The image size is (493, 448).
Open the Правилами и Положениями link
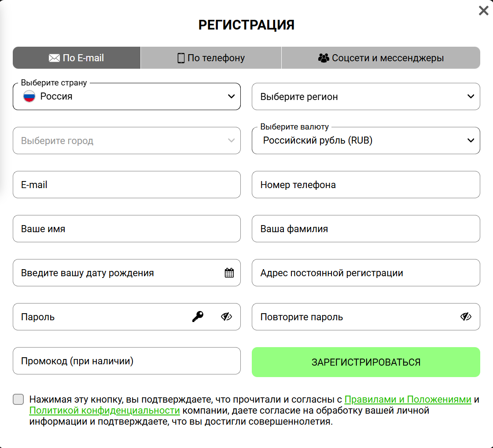pos(408,400)
